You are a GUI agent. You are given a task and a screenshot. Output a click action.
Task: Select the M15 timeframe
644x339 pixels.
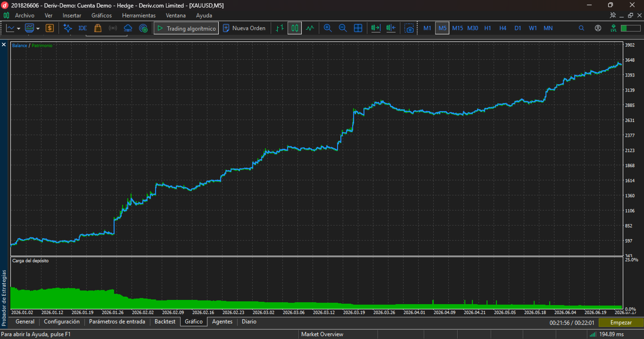click(457, 28)
